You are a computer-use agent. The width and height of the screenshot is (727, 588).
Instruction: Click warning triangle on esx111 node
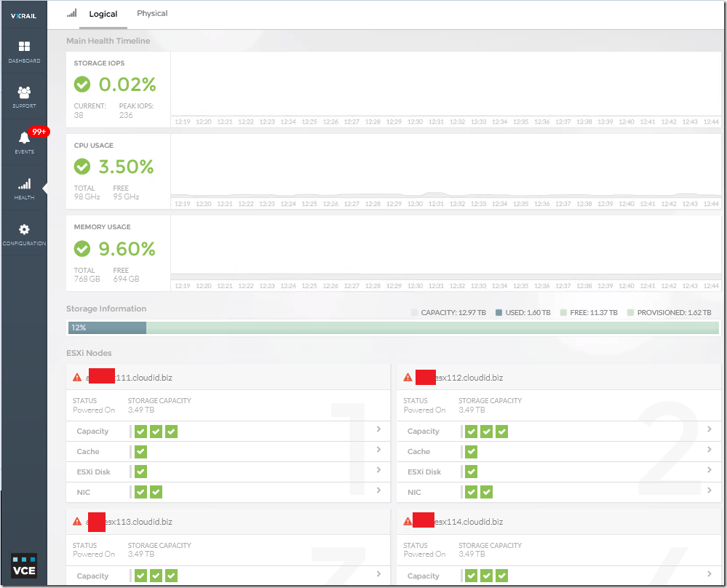point(77,378)
